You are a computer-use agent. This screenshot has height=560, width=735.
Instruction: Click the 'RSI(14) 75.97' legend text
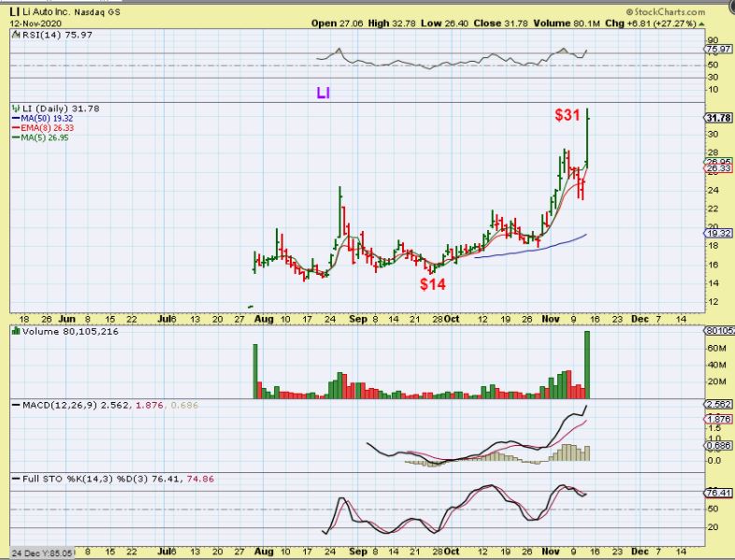[57, 35]
